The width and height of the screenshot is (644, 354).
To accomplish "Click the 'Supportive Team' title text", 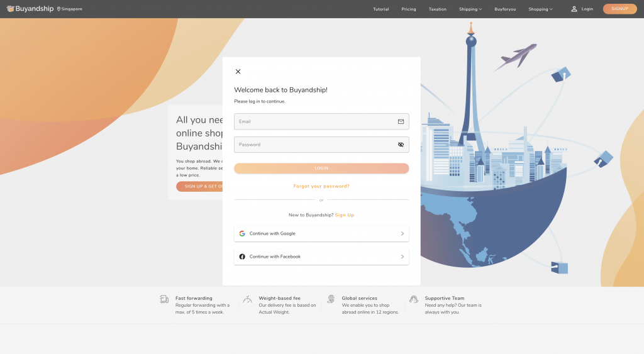I will pyautogui.click(x=445, y=298).
